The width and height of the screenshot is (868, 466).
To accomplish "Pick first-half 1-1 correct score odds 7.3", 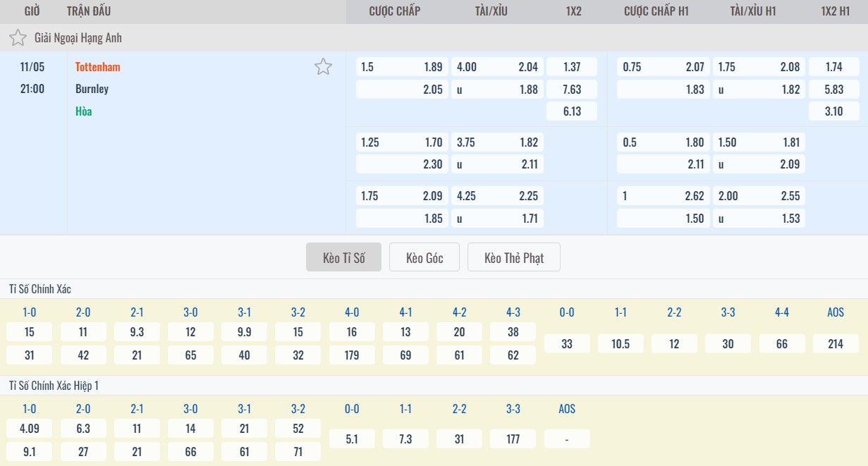I will 405,439.
